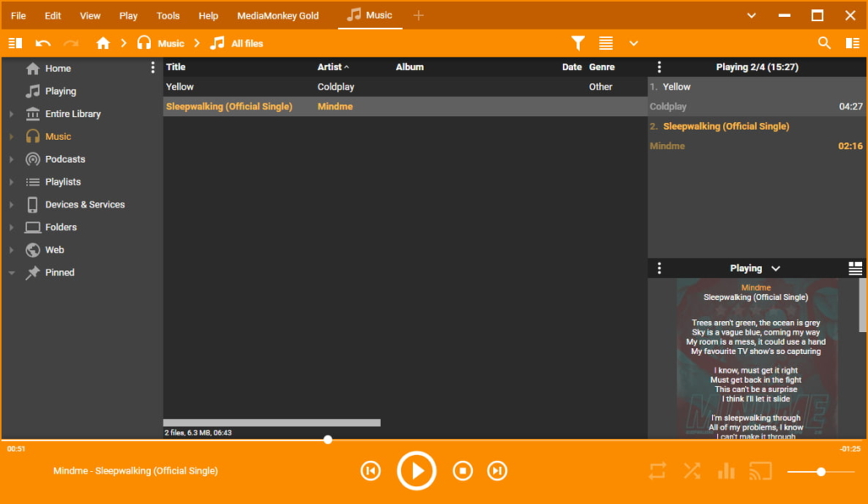Click the filter funnel icon in toolbar
Screen dimensions: 868x504
coord(578,42)
